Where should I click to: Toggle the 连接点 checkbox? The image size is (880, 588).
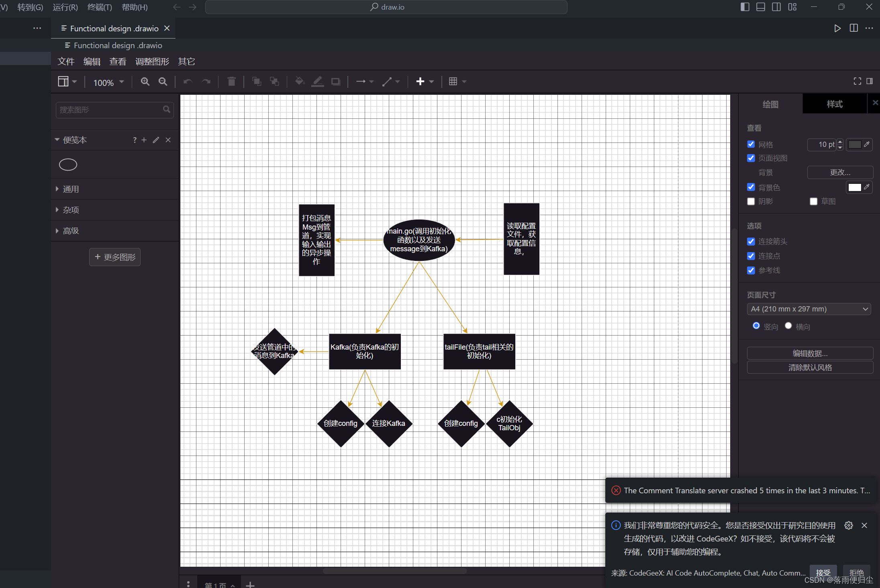click(x=751, y=256)
